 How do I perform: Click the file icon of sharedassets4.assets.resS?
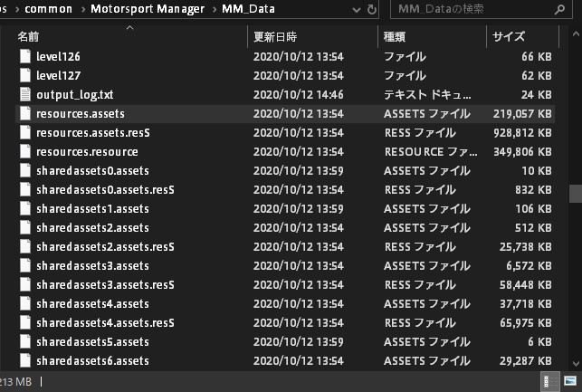pos(25,322)
